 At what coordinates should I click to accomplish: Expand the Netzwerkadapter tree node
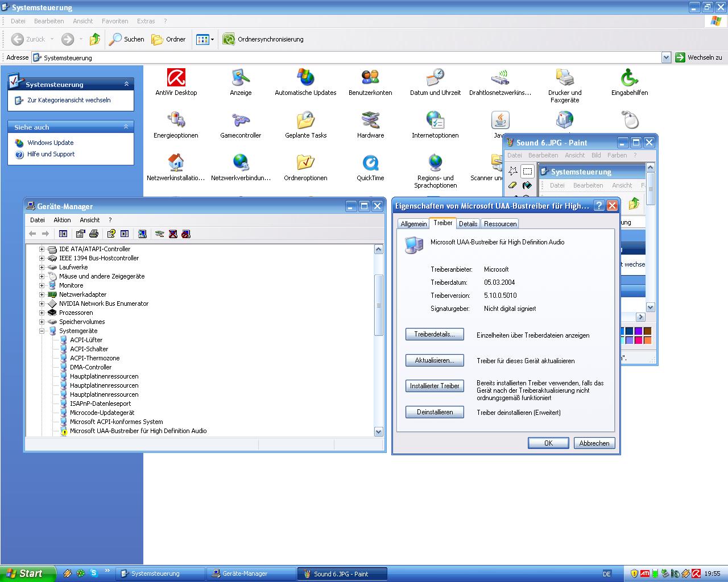pos(42,294)
